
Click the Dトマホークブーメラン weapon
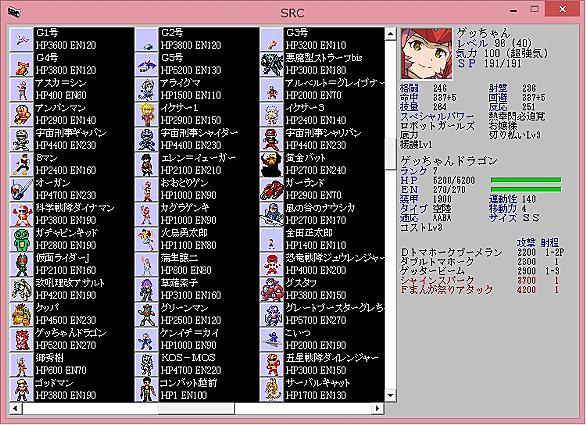[451, 252]
